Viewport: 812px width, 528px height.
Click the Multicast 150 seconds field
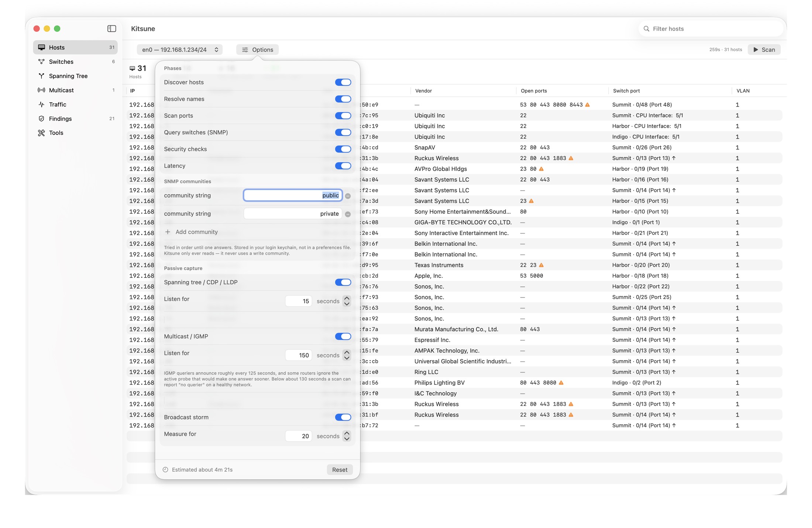coord(298,355)
